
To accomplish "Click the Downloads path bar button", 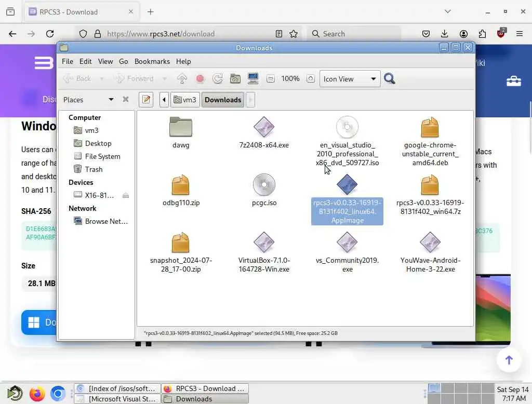I will [223, 100].
